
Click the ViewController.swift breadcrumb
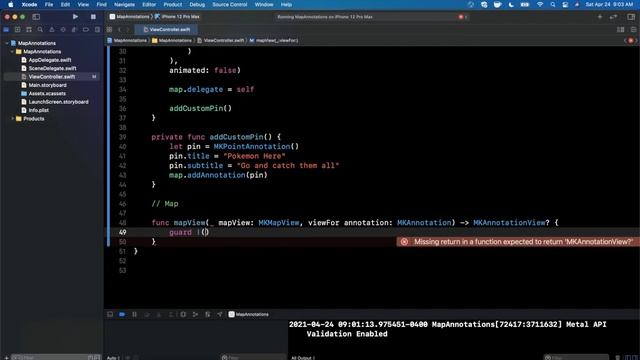(x=221, y=40)
